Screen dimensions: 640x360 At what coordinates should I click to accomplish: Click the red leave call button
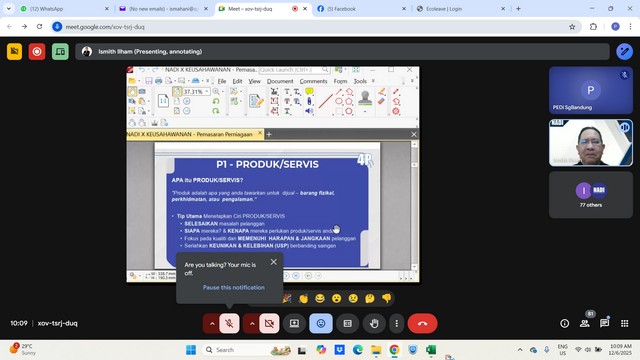(x=422, y=323)
